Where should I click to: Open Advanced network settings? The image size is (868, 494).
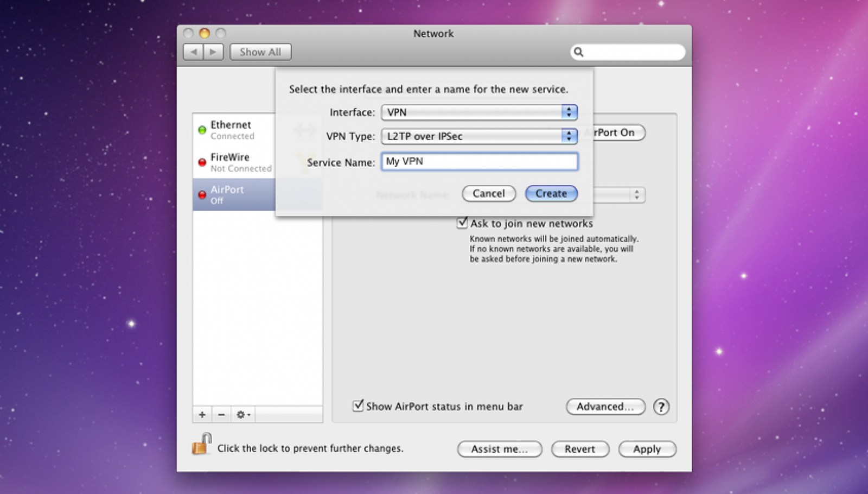(x=605, y=407)
